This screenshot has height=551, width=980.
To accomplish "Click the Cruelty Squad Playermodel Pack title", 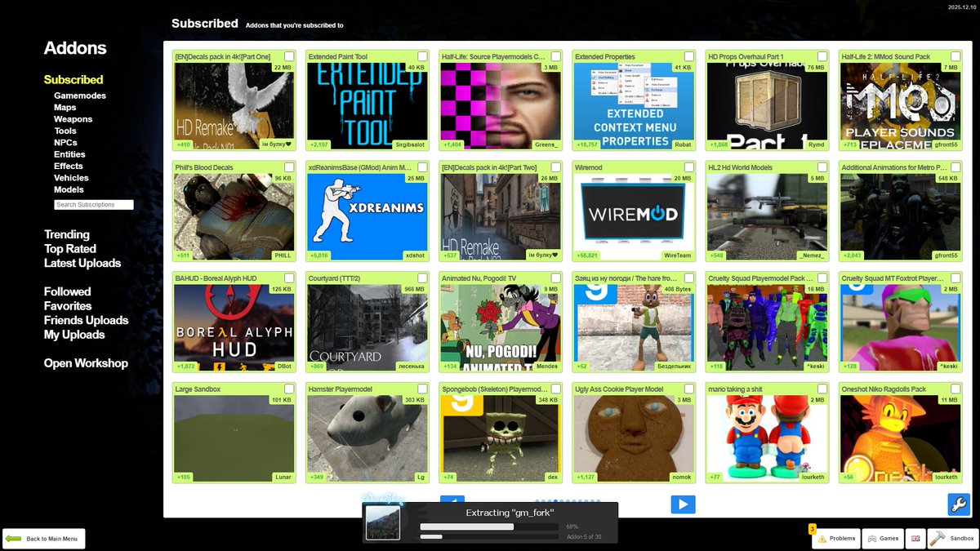I will (x=761, y=278).
